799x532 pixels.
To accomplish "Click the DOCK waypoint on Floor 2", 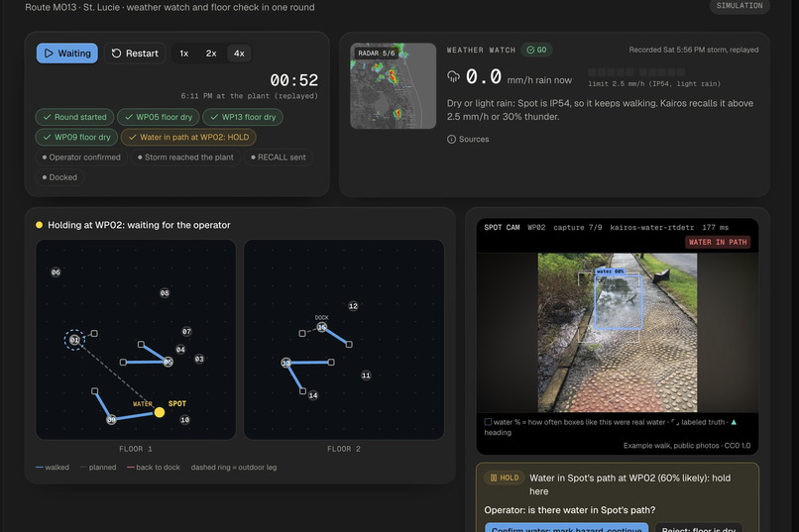I will (321, 327).
